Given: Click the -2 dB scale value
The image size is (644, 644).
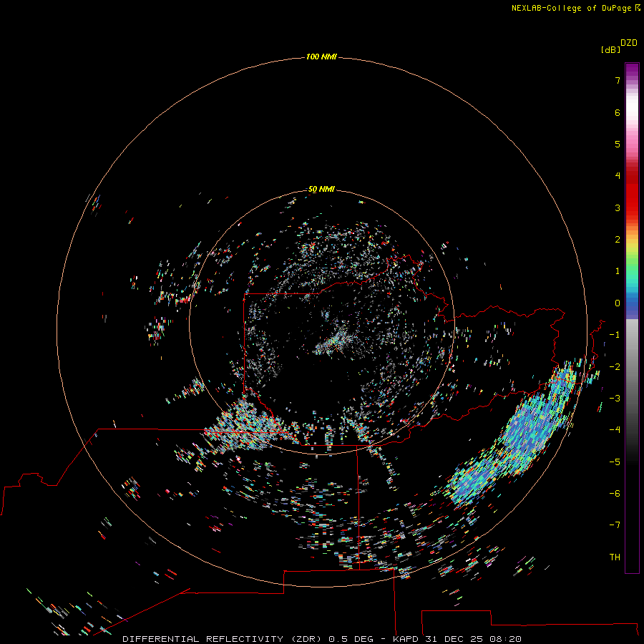Looking at the screenshot, I should [x=615, y=367].
